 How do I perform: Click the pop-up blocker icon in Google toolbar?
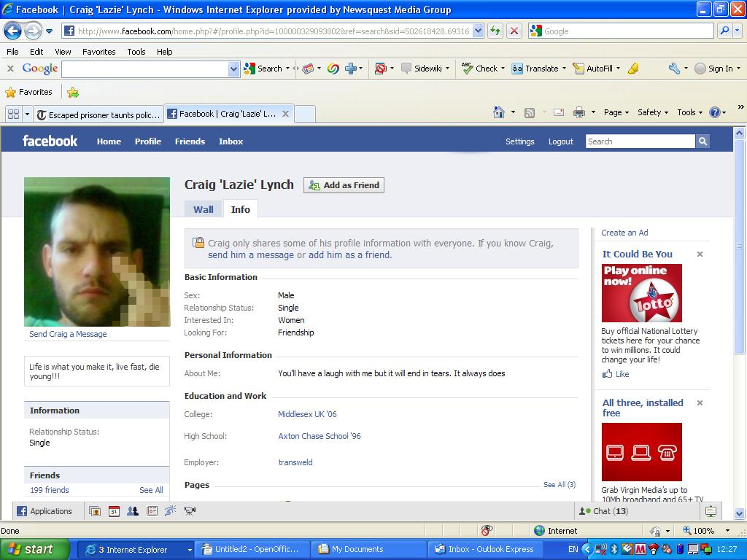click(x=380, y=69)
